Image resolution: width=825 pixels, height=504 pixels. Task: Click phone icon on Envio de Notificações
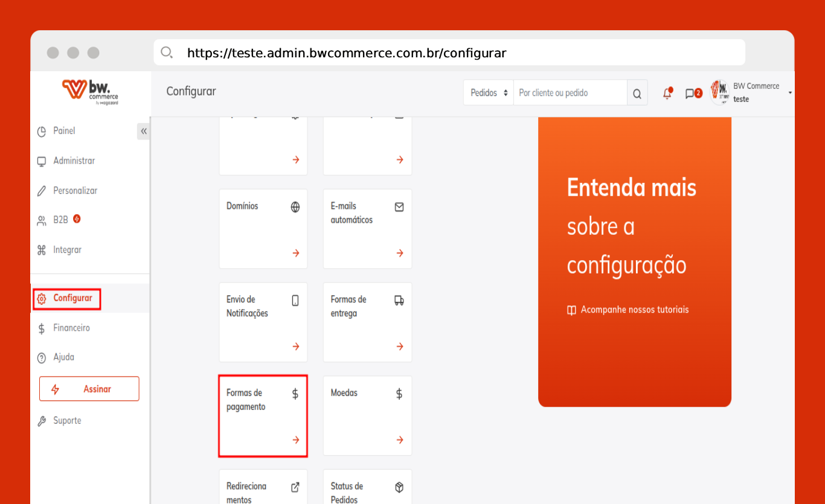pyautogui.click(x=295, y=301)
